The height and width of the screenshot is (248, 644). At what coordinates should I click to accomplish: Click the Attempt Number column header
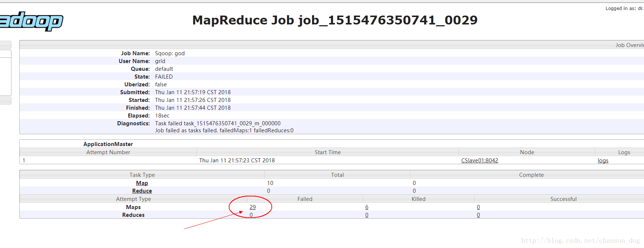[x=108, y=152]
